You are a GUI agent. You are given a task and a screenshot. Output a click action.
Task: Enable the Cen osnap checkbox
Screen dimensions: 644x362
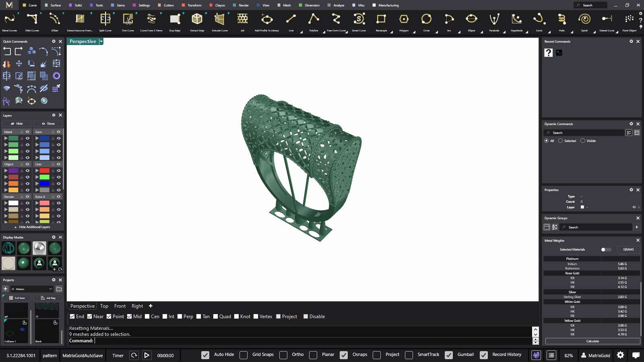pos(147,317)
